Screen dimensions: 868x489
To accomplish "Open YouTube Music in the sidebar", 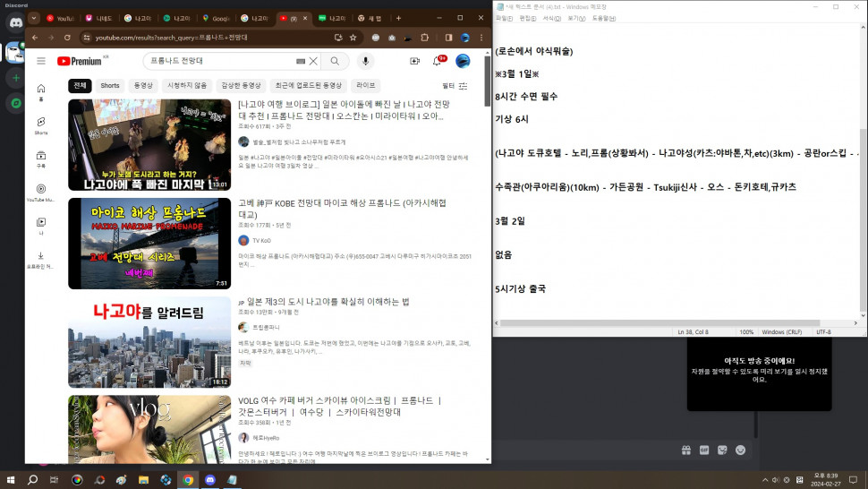I will pos(41,193).
